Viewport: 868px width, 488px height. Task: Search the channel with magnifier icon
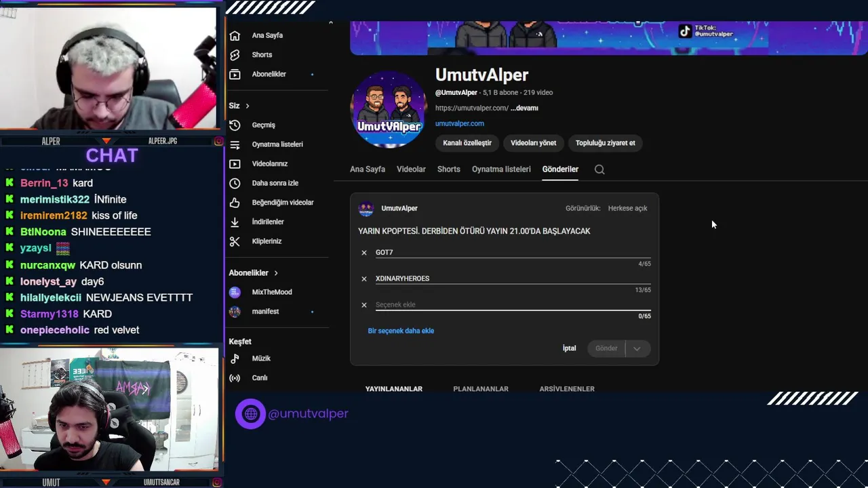click(x=599, y=169)
